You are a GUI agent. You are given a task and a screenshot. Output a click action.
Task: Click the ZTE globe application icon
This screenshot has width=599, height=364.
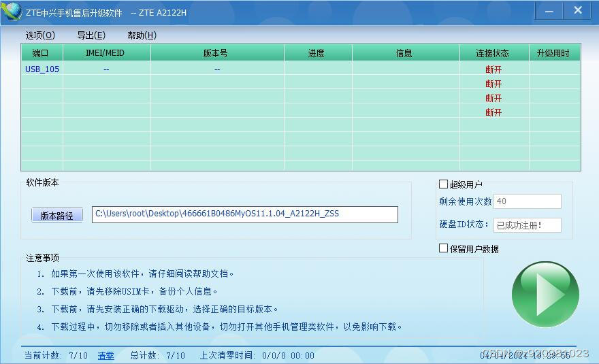pyautogui.click(x=12, y=12)
